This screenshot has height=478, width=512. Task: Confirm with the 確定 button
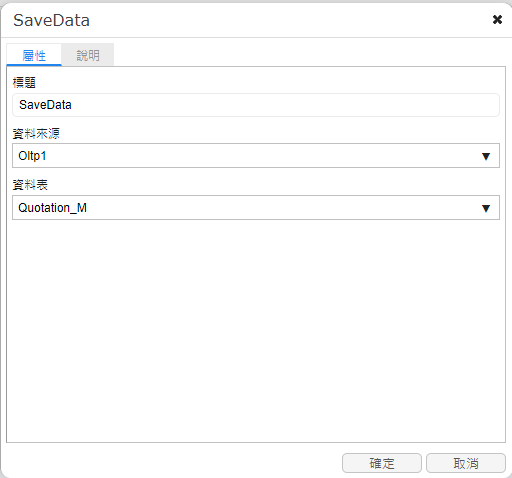point(382,463)
